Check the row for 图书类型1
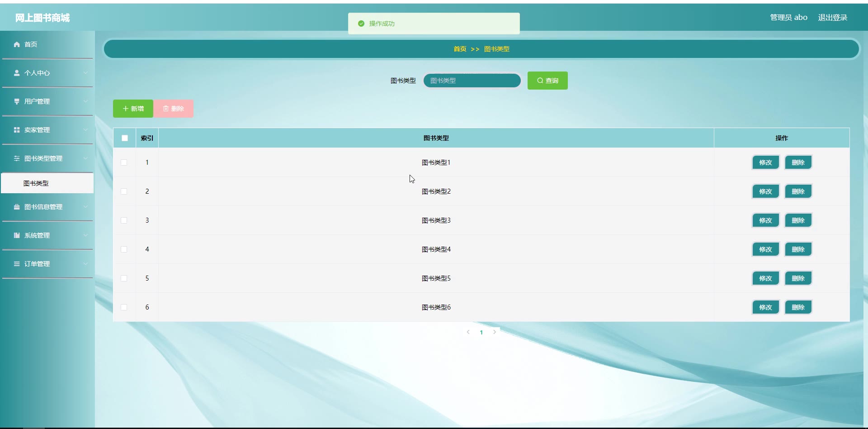 [x=124, y=162]
